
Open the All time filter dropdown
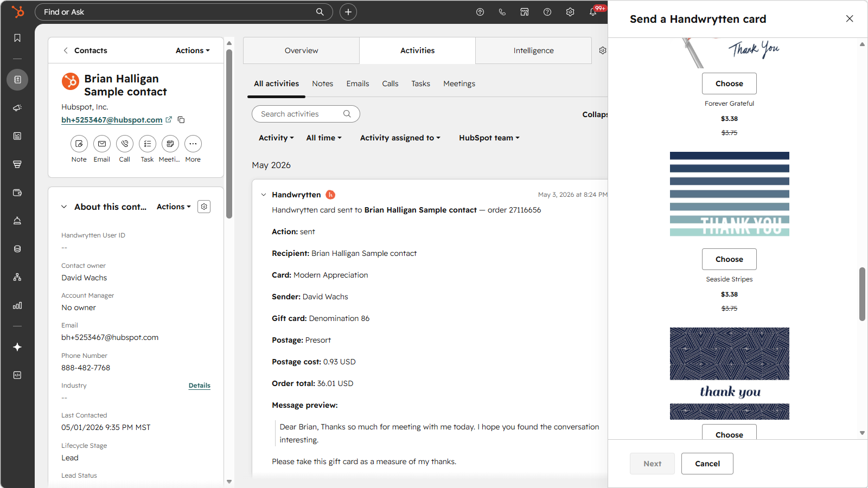(324, 138)
